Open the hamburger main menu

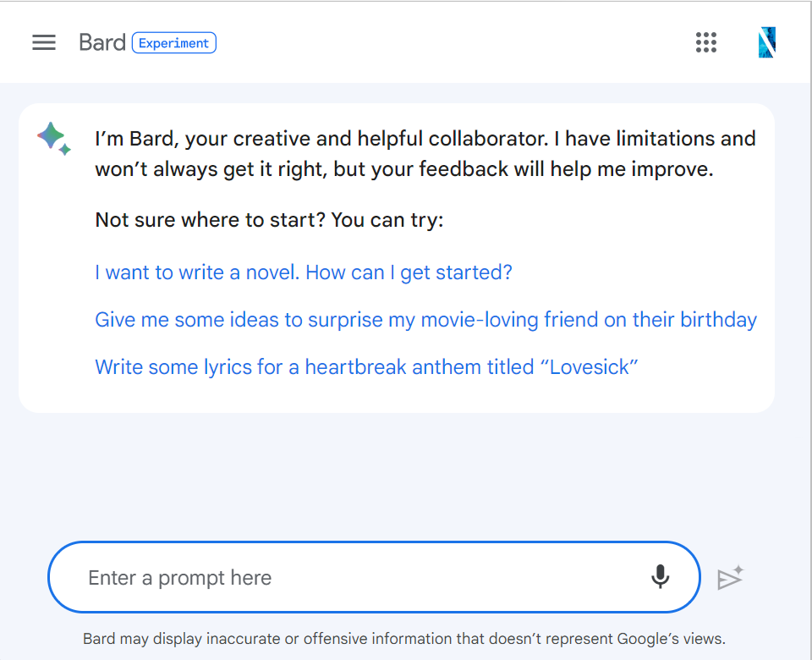[x=44, y=42]
